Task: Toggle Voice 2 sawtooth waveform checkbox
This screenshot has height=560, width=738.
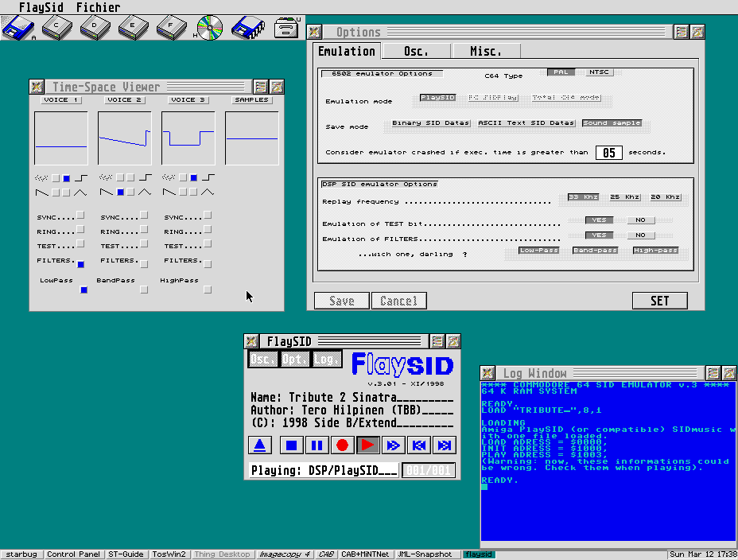Action: pos(121,192)
